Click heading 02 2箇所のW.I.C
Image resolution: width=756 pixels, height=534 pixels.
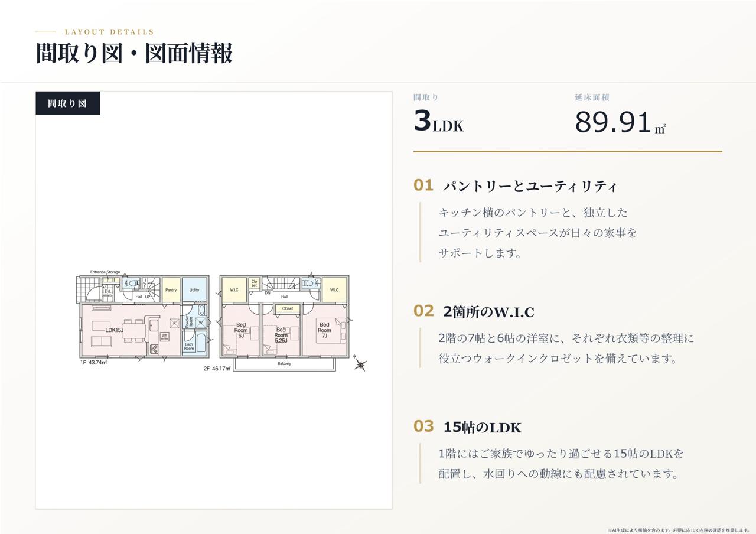click(x=474, y=311)
